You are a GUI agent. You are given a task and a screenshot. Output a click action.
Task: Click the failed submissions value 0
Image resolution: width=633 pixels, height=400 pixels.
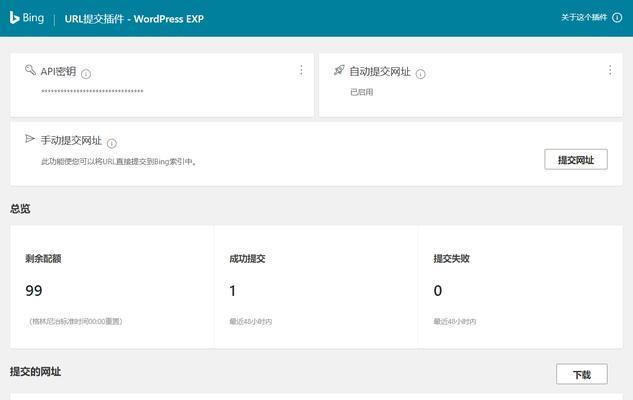[438, 291]
